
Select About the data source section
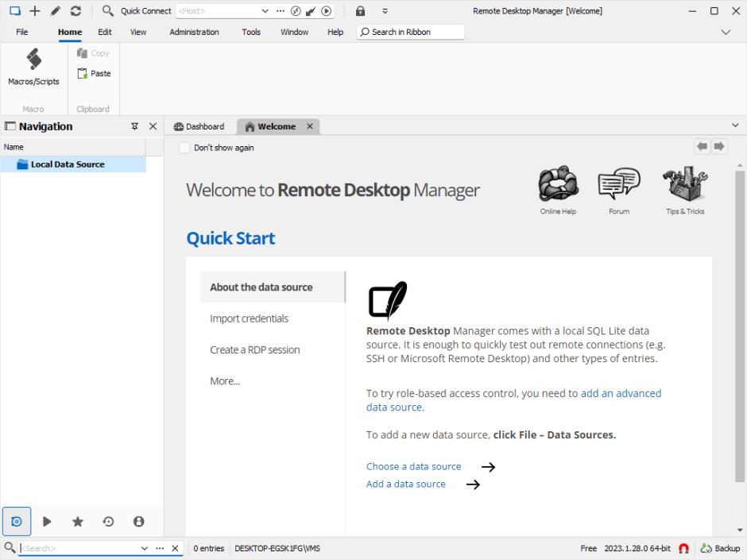point(273,287)
